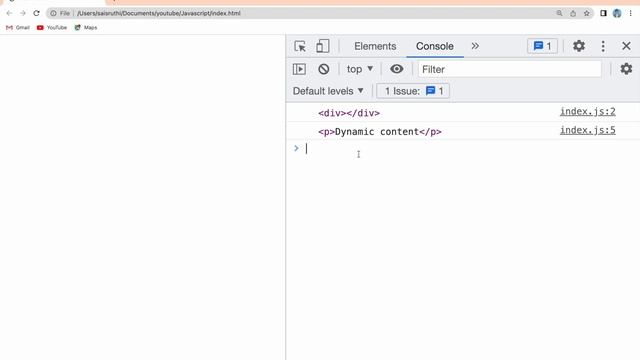Open DevTools settings gear
Screen dimensions: 640x360
click(x=579, y=46)
